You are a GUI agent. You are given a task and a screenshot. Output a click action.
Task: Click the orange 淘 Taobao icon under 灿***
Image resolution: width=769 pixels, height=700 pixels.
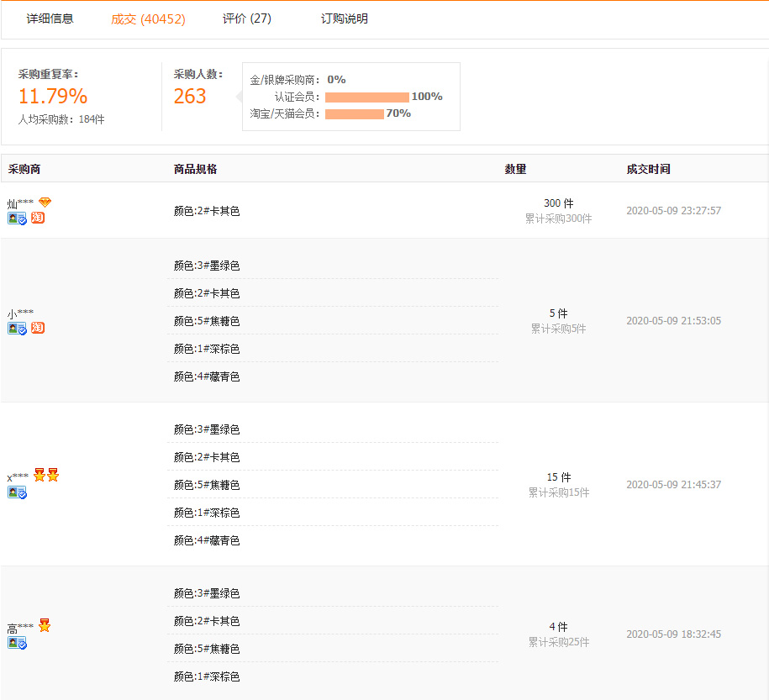(x=38, y=218)
